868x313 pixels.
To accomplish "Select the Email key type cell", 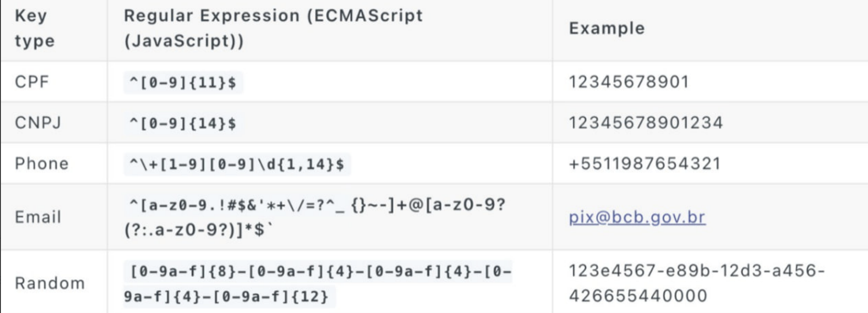I will tap(38, 217).
